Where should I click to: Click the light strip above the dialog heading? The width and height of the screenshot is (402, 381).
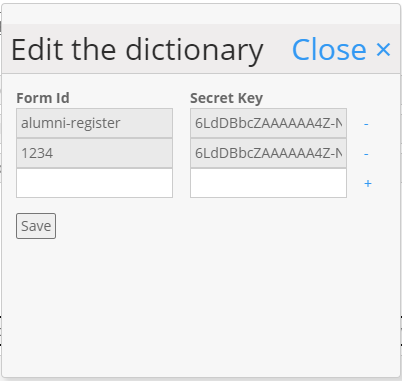201,14
